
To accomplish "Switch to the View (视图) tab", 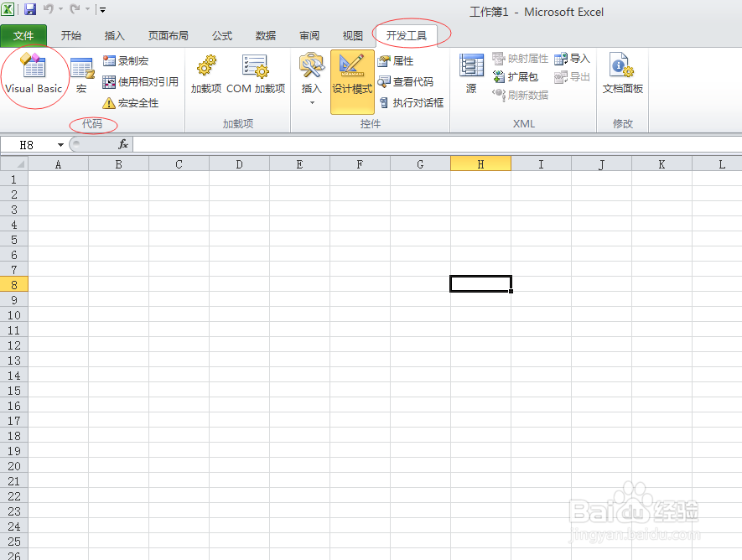I will point(353,35).
